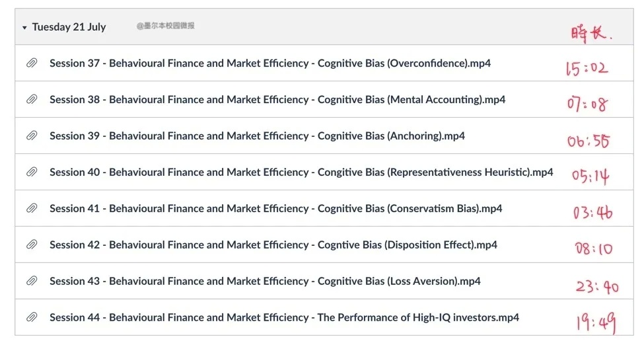Click the paperclip icon next to Session 43
Viewport: 644px width, 345px height.
coord(32,281)
